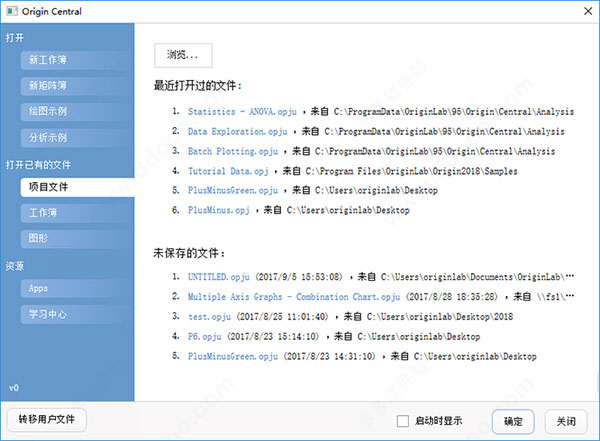Image resolution: width=600 pixels, height=441 pixels.
Task: Click the C:\Program Files\OriginLab\Origin2018\Samples path text
Action: point(411,171)
